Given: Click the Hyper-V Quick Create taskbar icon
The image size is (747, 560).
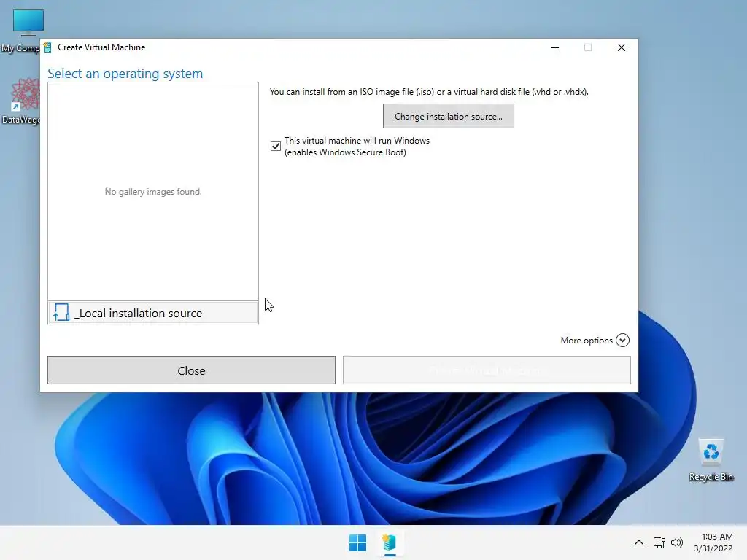Looking at the screenshot, I should [x=390, y=542].
